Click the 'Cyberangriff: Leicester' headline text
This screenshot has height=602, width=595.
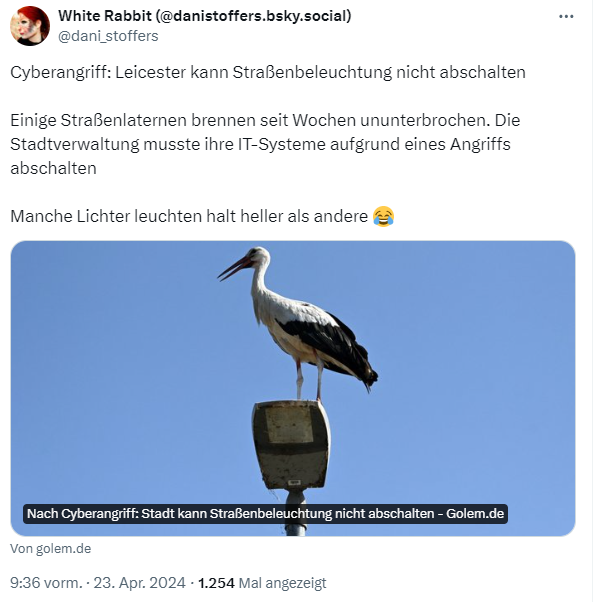click(x=268, y=72)
